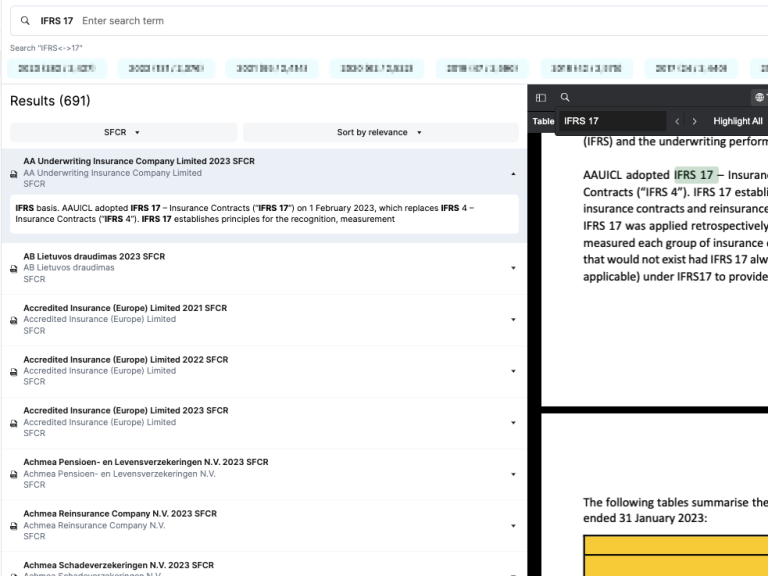
Task: Open Achmea Pensioen- en Levensverzekeringen N.V. 2023 SFCR
Action: click(x=146, y=462)
